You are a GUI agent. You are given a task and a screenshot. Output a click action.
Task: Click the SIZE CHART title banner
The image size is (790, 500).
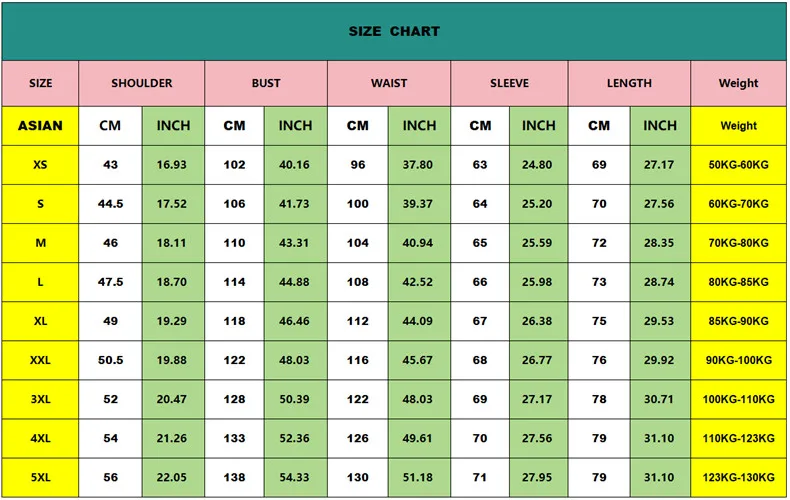394,31
